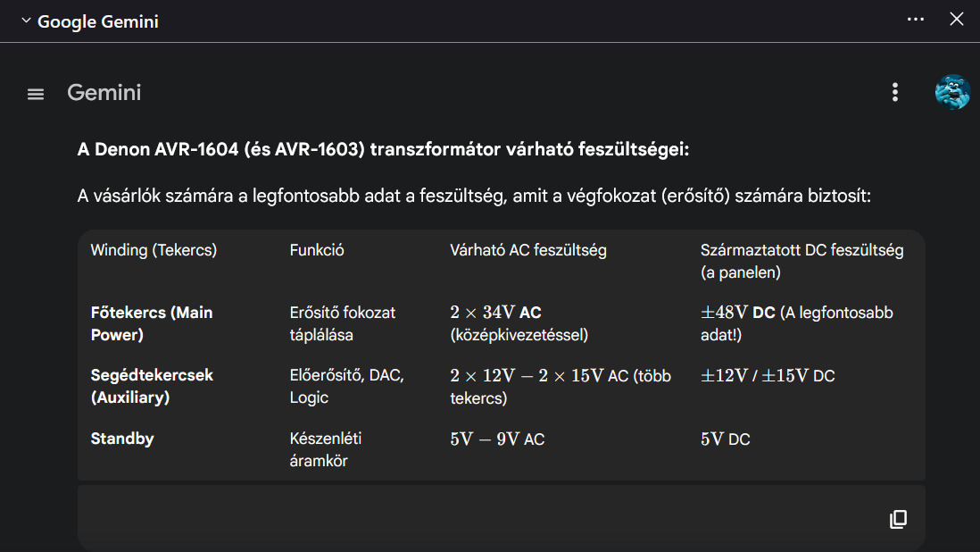Click the vertical three-dot options icon

coord(895,92)
